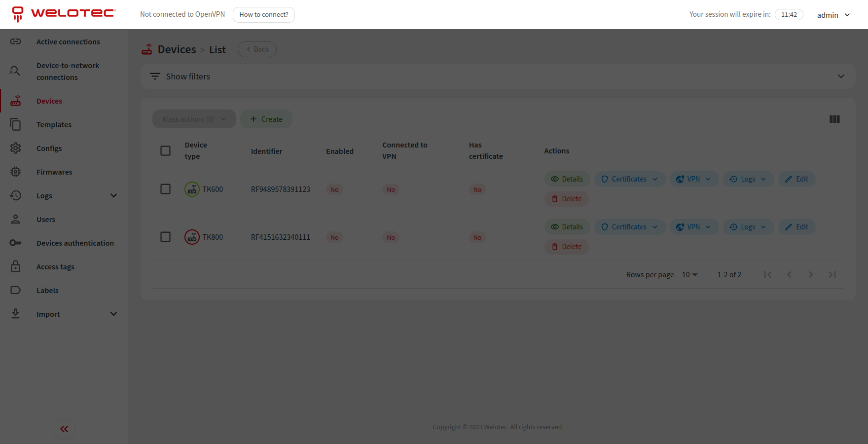Click the TK800 device type icon
The image size is (868, 444).
pyautogui.click(x=192, y=237)
